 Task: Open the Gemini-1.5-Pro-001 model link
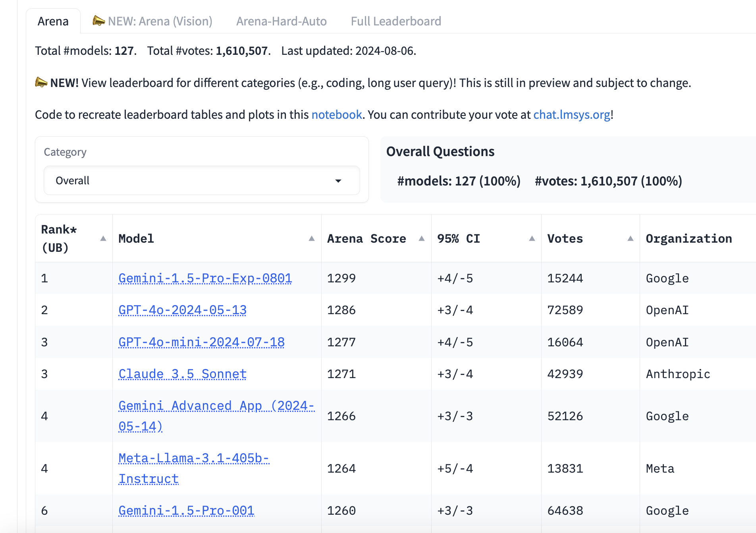point(187,510)
